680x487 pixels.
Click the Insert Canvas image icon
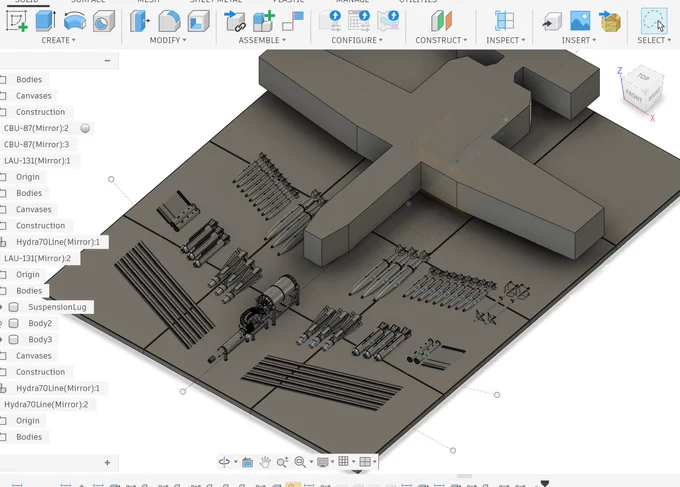point(580,21)
